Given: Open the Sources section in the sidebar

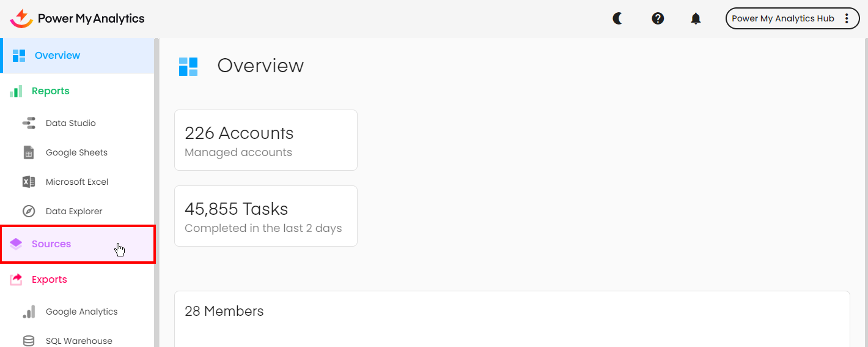Looking at the screenshot, I should 51,244.
